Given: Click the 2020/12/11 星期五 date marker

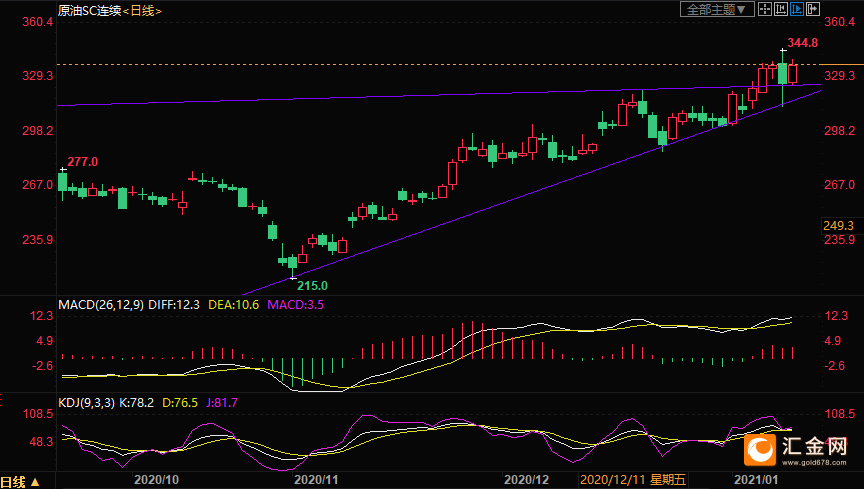Looking at the screenshot, I should (x=633, y=480).
